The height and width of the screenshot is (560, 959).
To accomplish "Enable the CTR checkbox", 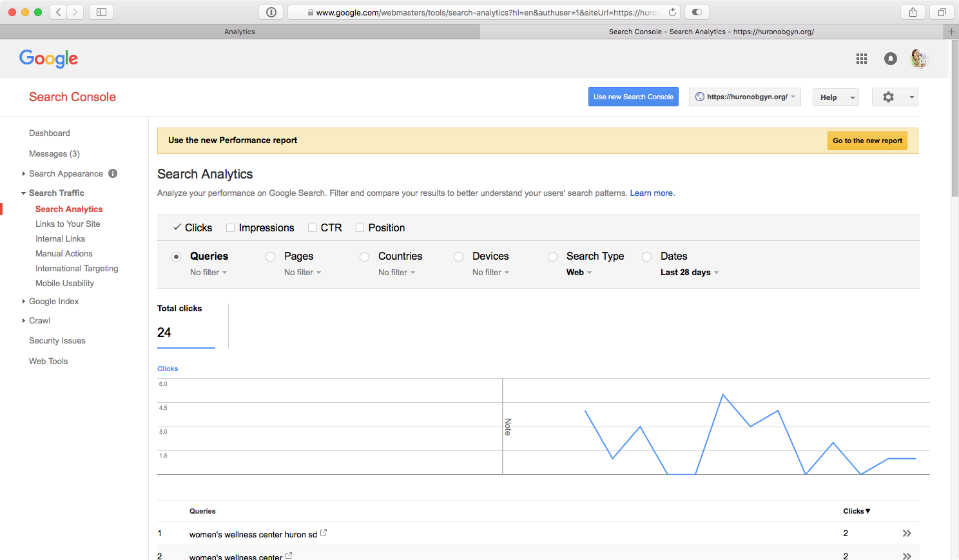I will (x=312, y=228).
